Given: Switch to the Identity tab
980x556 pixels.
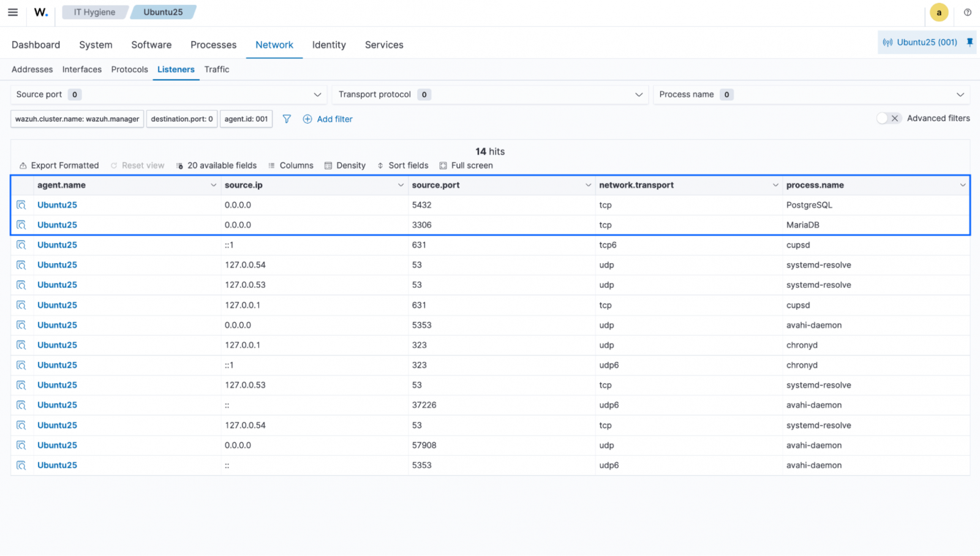Looking at the screenshot, I should [329, 45].
